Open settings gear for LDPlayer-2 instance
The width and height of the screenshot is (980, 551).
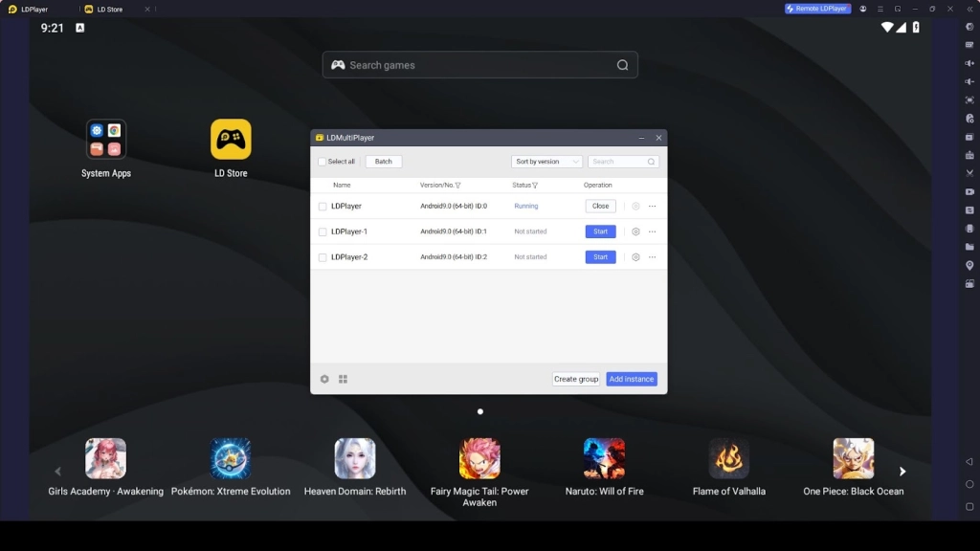pyautogui.click(x=635, y=257)
